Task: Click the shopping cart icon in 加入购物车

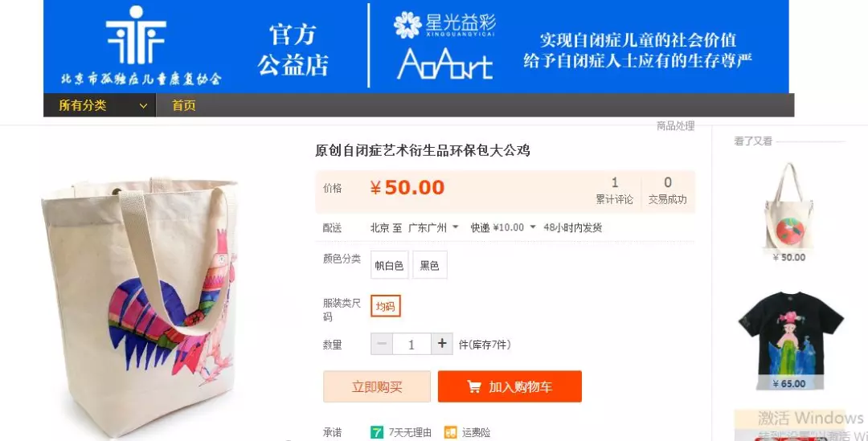Action: (474, 386)
